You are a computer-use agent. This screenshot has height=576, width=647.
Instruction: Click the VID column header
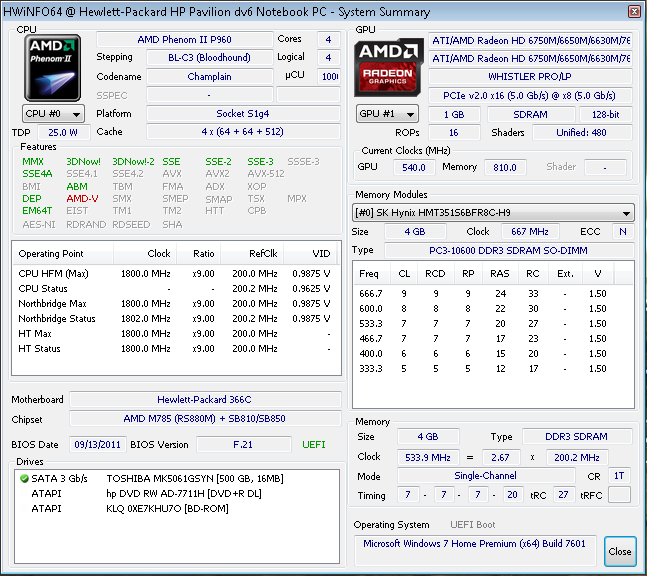pyautogui.click(x=310, y=253)
